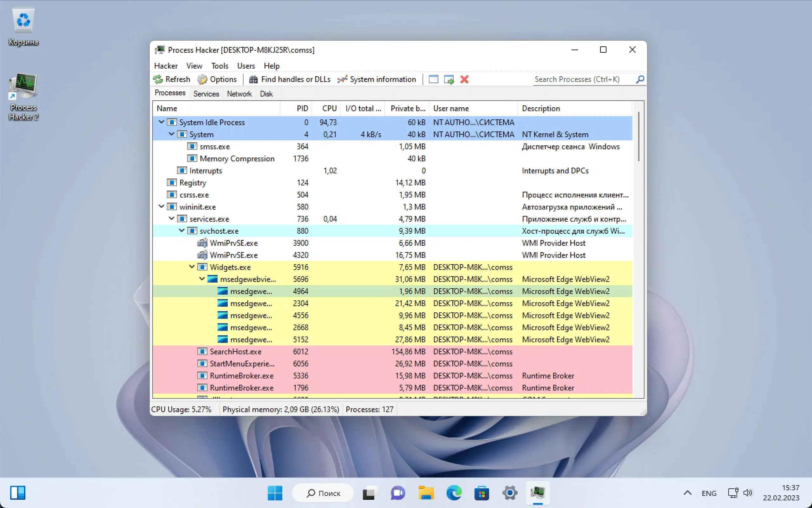The image size is (812, 508).
Task: Open Microsoft Store from the taskbar
Action: pos(482,493)
